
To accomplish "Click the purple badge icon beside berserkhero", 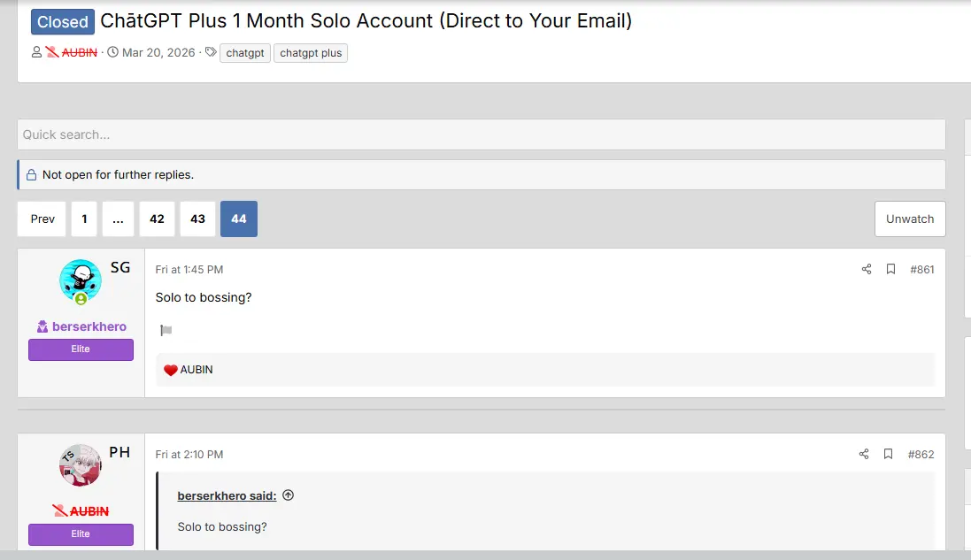I will [x=42, y=326].
